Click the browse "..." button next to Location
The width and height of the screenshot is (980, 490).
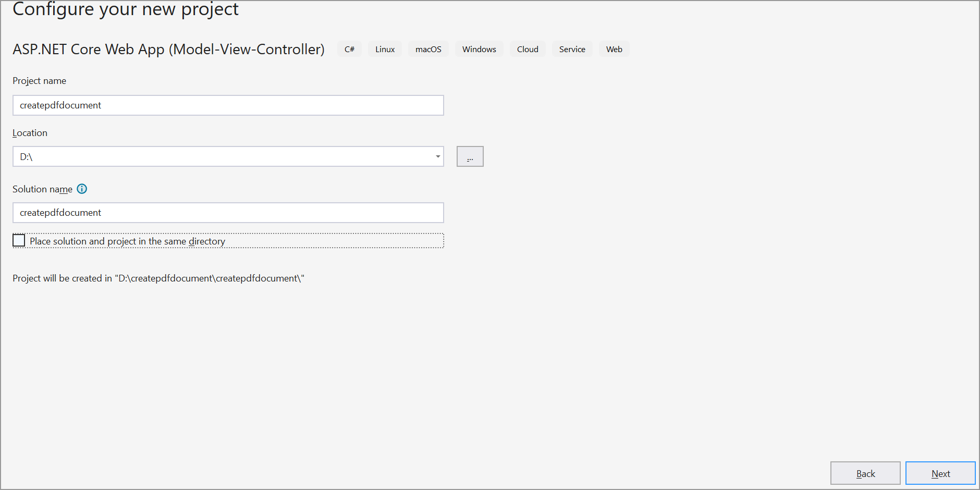coord(469,156)
